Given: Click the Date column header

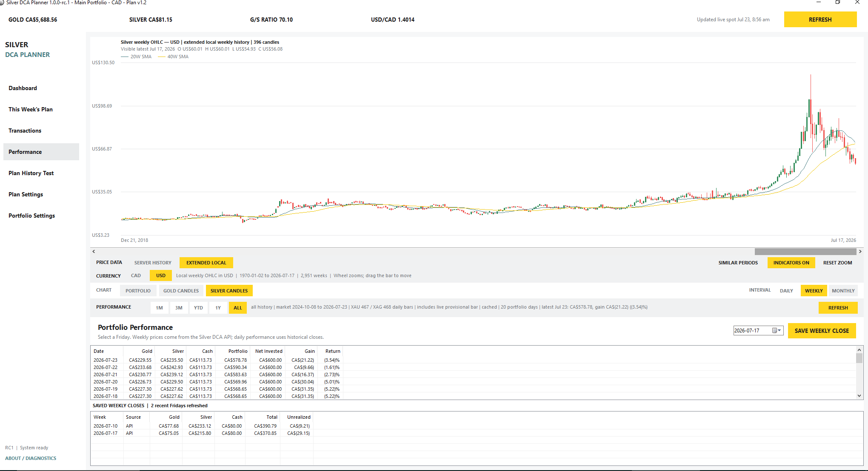Looking at the screenshot, I should [107, 351].
